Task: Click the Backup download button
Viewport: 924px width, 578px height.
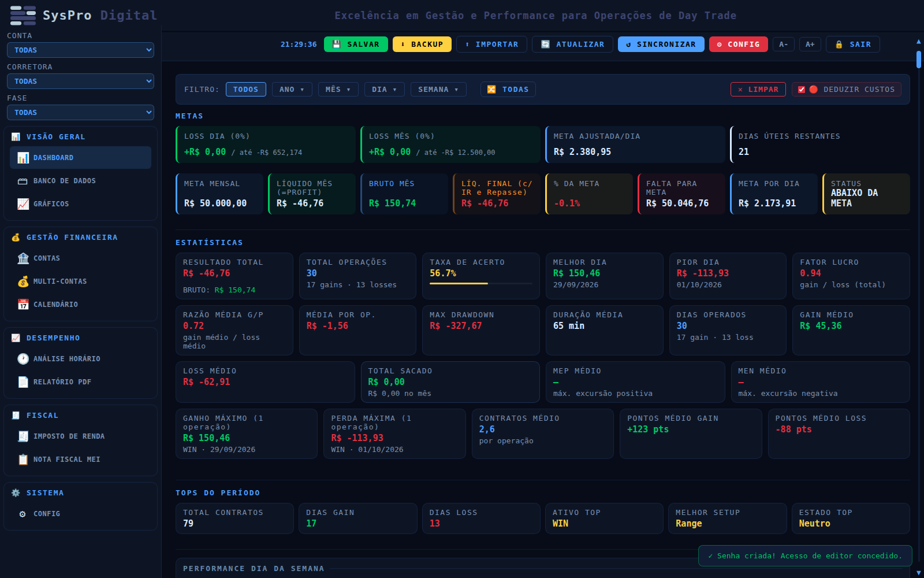Action: (x=422, y=45)
